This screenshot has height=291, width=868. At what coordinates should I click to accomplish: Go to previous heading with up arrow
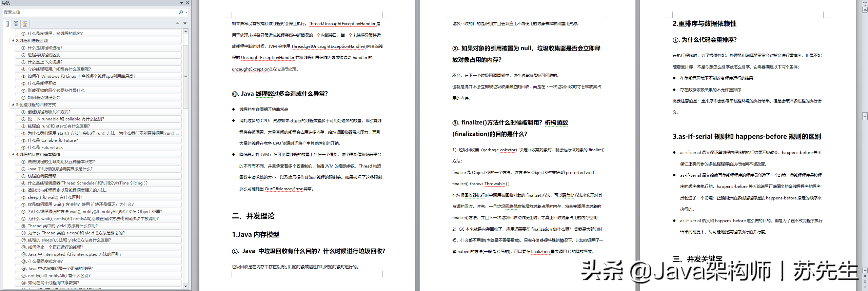(x=177, y=23)
